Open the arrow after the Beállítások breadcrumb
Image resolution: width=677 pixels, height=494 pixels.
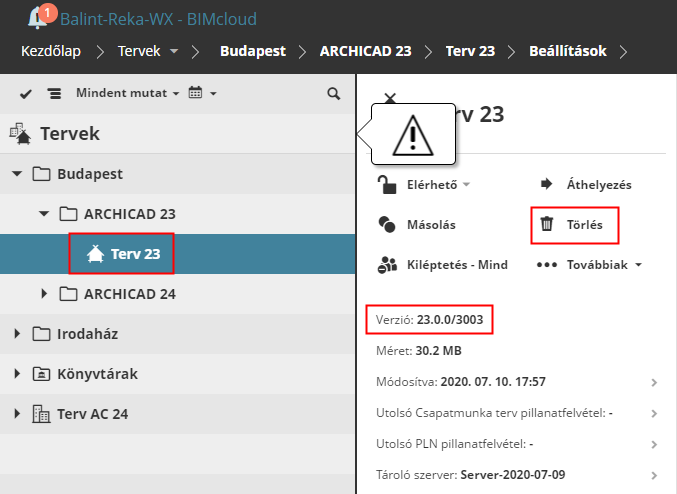pyautogui.click(x=623, y=52)
